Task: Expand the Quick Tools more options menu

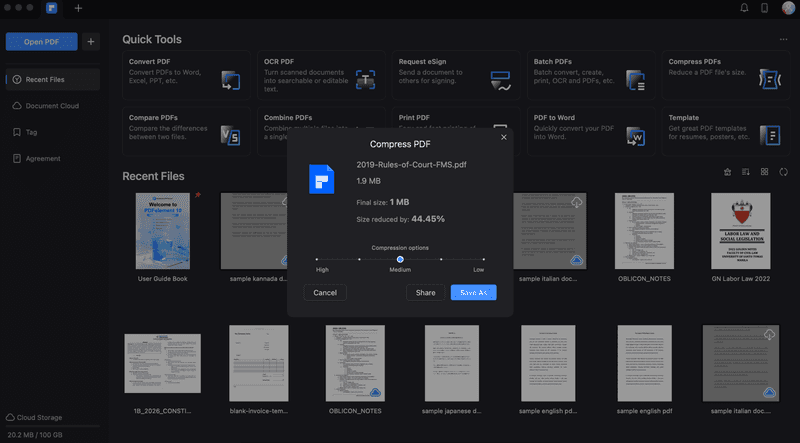Action: pyautogui.click(x=783, y=40)
